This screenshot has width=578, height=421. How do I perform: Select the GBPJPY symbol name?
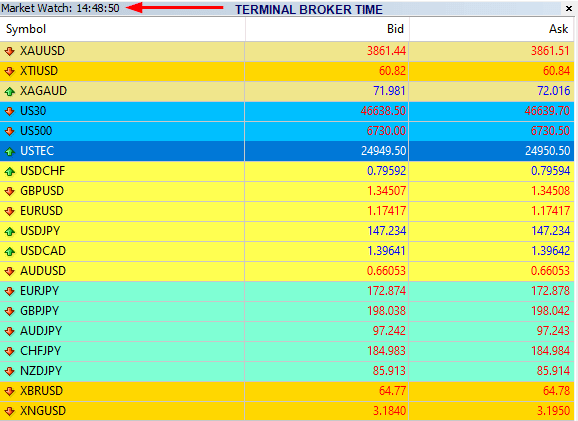coord(39,311)
